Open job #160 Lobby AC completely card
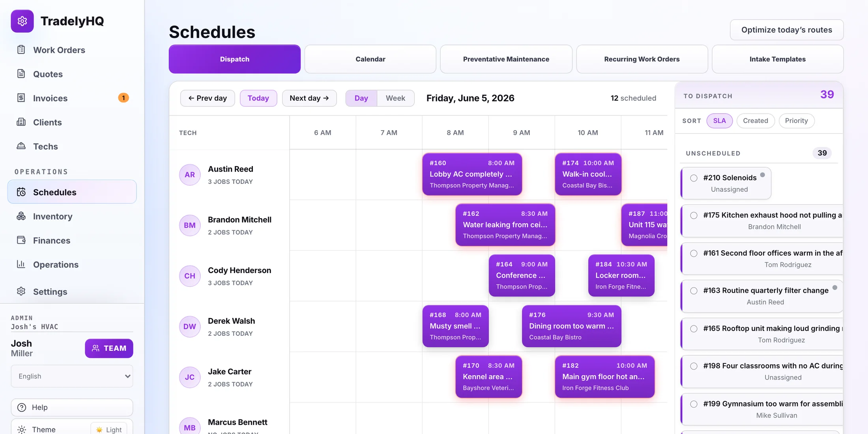Viewport: 868px width, 434px height. coord(472,174)
